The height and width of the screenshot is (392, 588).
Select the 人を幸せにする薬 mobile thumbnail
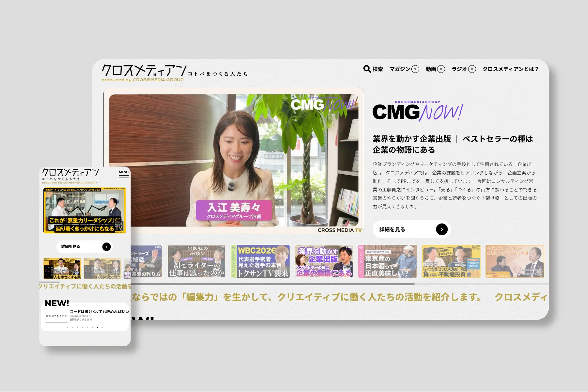coord(62,269)
